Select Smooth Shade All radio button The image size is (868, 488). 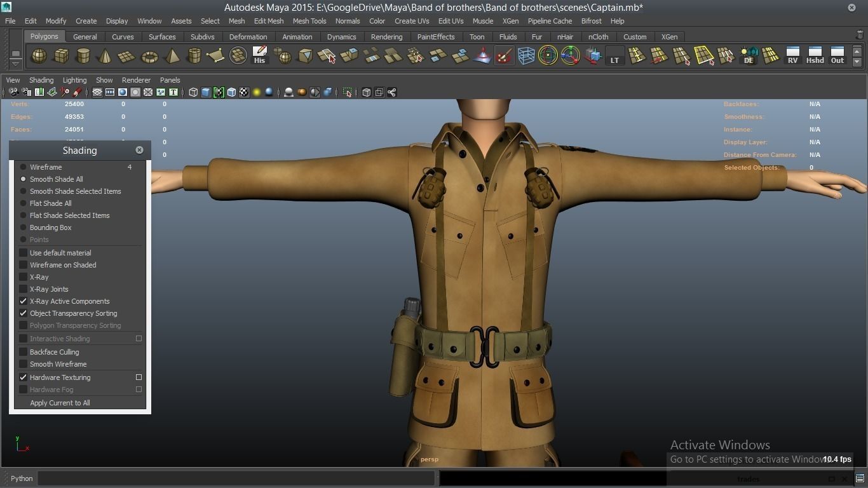(23, 179)
